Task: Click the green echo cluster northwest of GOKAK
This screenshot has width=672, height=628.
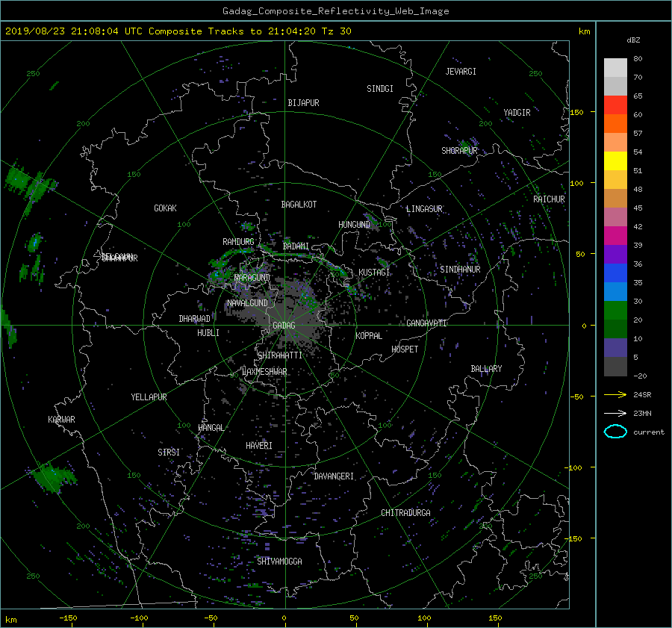Action: [29, 184]
